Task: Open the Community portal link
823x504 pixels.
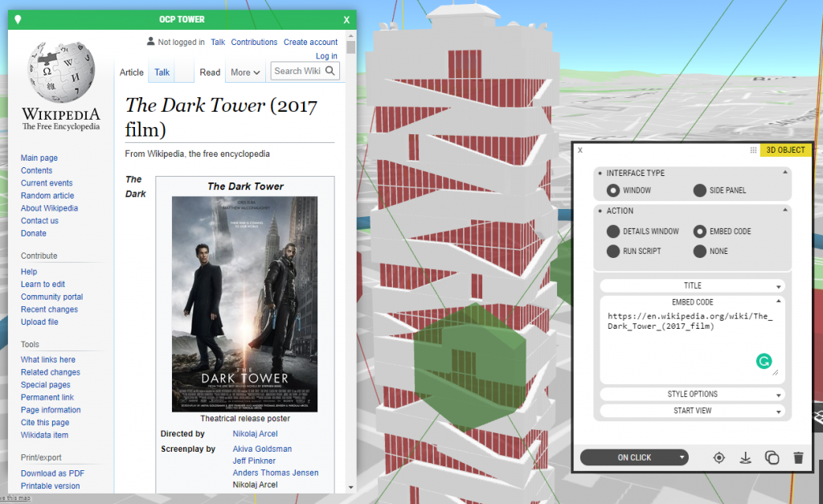Action: [x=52, y=297]
